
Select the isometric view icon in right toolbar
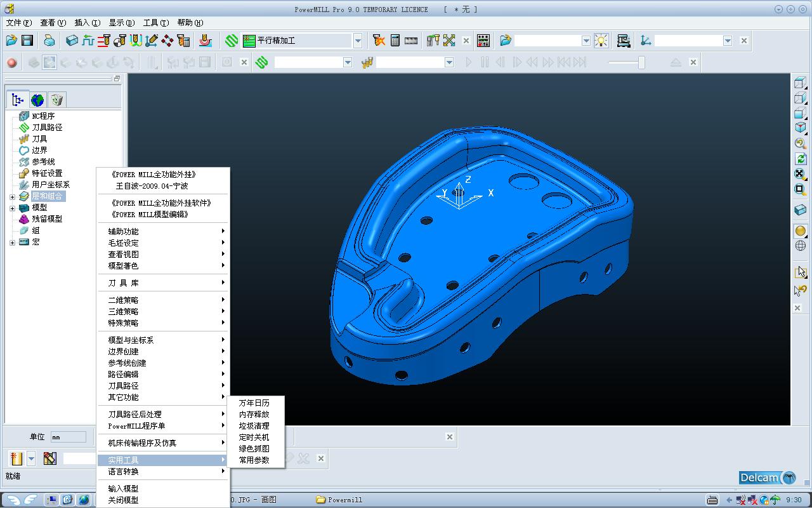tap(801, 128)
